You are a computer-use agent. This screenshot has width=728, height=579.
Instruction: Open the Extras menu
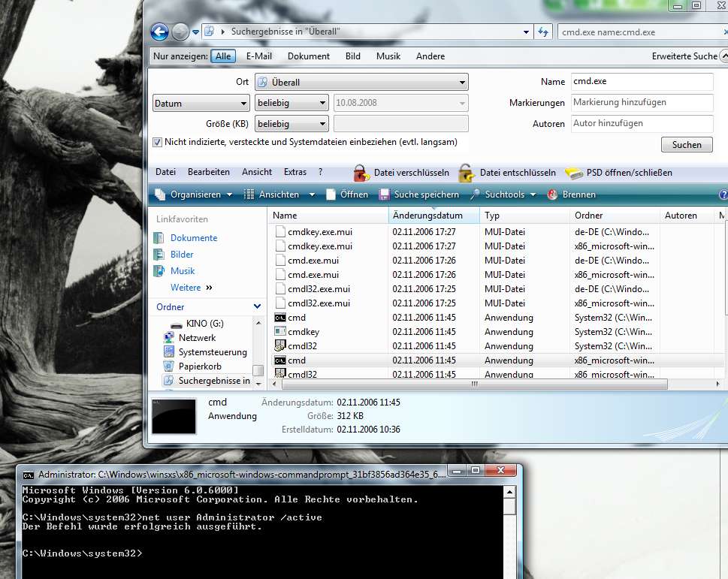coord(295,172)
